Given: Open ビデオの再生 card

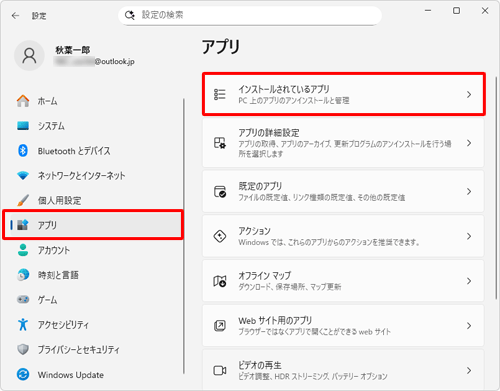Looking at the screenshot, I should [x=343, y=370].
